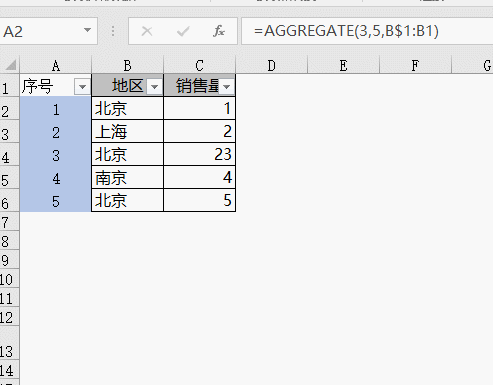Click the Select All corner triangle
Image resolution: width=493 pixels, height=385 pixels.
click(x=10, y=65)
